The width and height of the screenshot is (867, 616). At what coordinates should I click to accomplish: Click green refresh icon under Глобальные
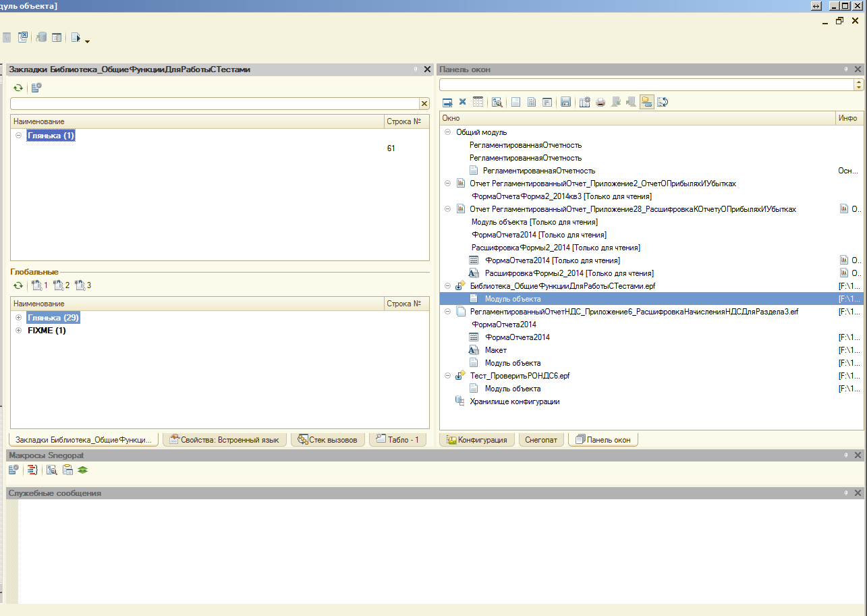tap(18, 285)
